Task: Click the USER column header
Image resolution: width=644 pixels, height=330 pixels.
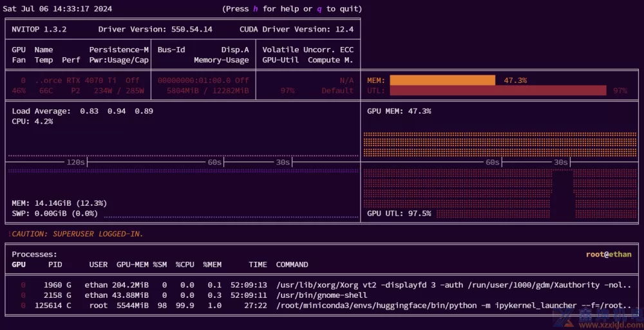Action: click(99, 265)
